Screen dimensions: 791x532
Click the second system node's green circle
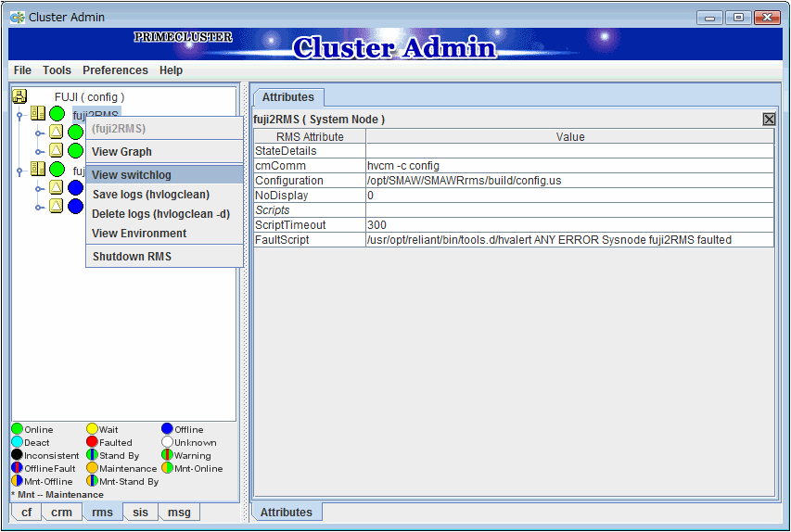[x=57, y=170]
